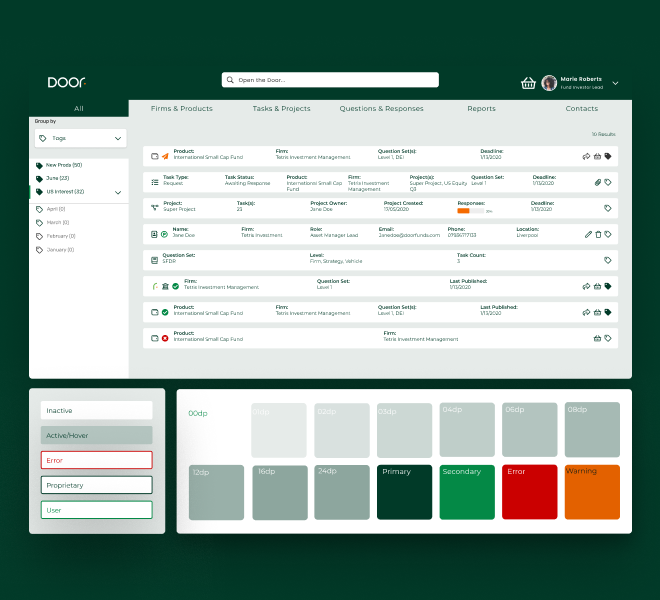
Task: Click the paperclip attachment icon on task row
Action: point(597,182)
